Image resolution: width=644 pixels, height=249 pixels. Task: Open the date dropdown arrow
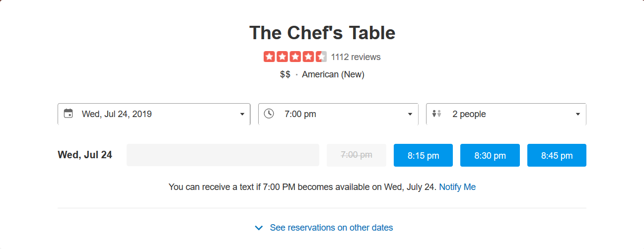(x=242, y=114)
